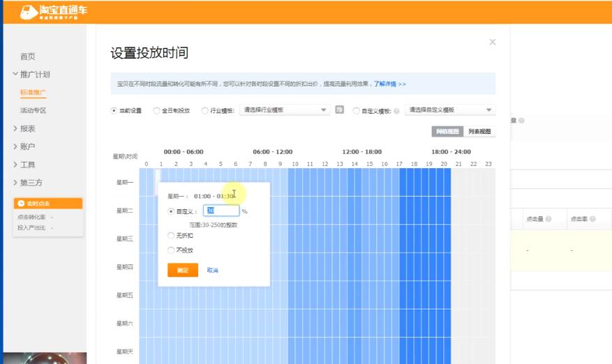Click the 淘宝直通车 logo
Viewport: 612px width, 364px height.
[x=54, y=12]
